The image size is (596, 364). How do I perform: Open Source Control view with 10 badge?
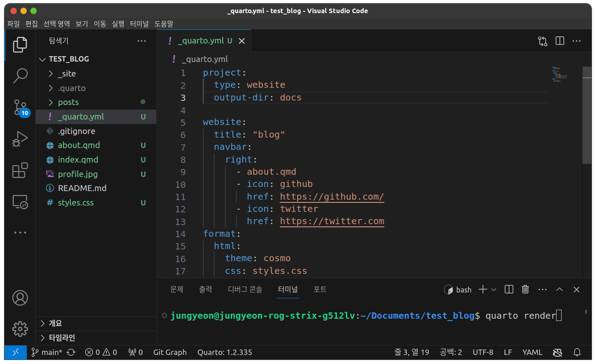point(20,107)
